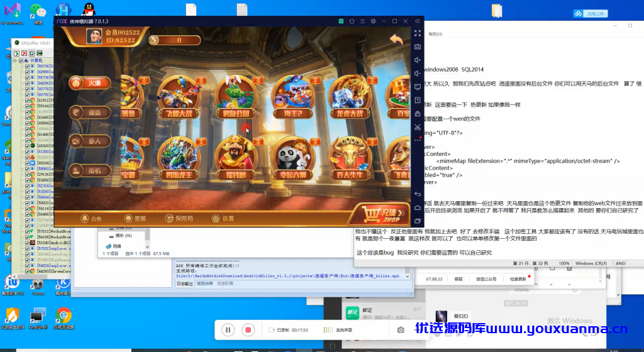Toggle checkbox for process [61912]
The width and height of the screenshot is (644, 352).
tap(28, 100)
